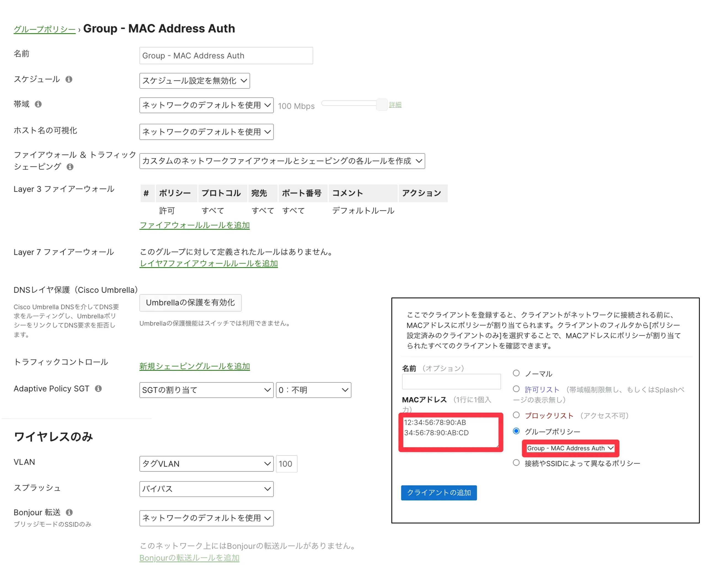
Task: Open the SGTの割り当て dropdown
Action: click(206, 390)
